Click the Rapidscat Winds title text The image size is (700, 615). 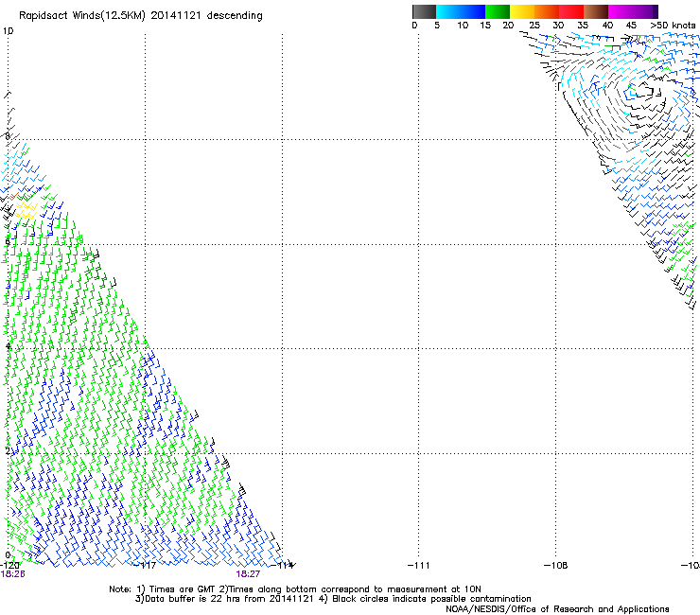tap(141, 16)
